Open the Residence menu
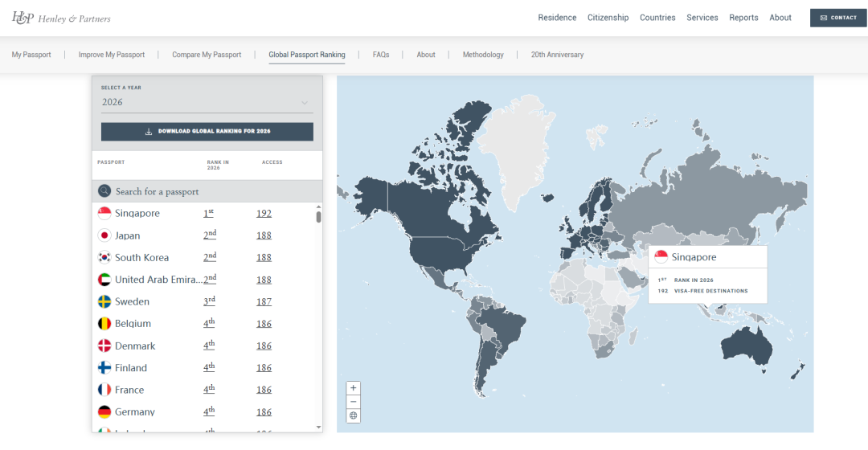 [x=557, y=18]
